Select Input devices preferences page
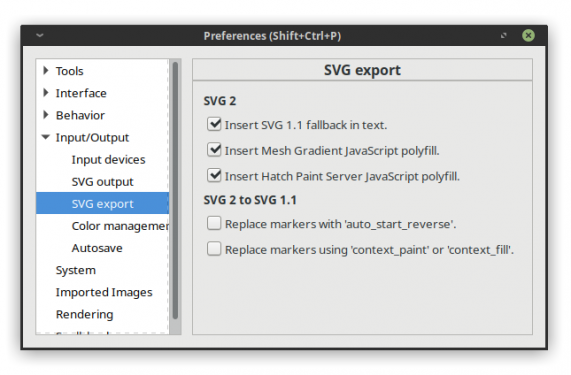The width and height of the screenshot is (571, 375). (108, 159)
